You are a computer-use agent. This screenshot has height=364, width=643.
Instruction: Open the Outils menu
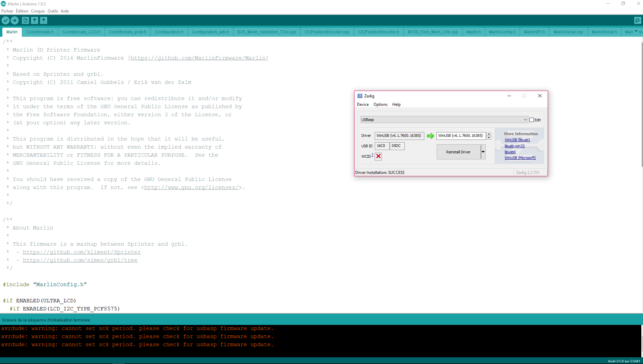pos(53,11)
